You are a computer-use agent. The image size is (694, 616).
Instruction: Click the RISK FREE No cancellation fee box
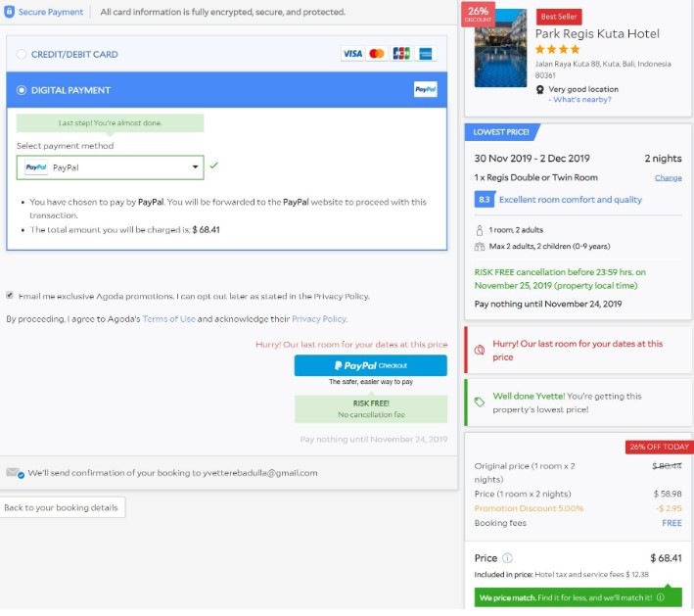tap(371, 409)
